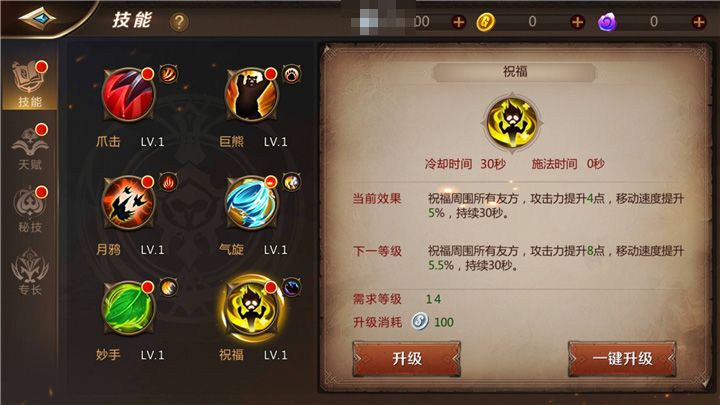Click the 升级 upgrade button
Image resolution: width=720 pixels, height=405 pixels.
click(406, 359)
